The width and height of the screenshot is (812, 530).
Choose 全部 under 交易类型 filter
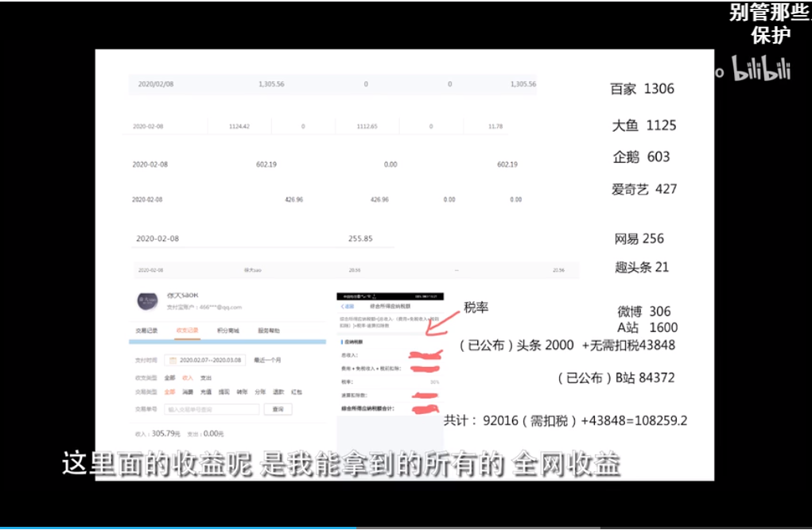[x=169, y=392]
